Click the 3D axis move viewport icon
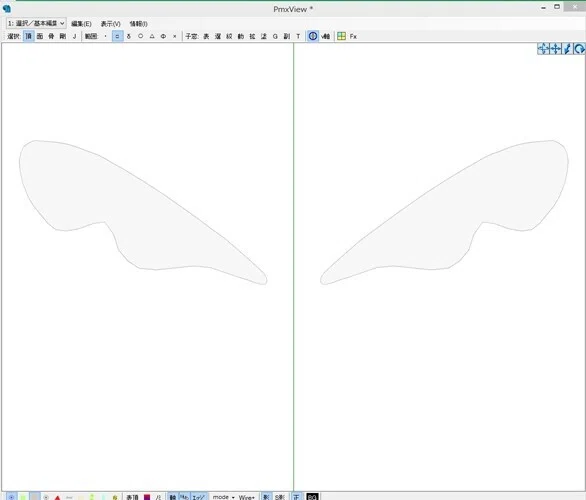 pyautogui.click(x=543, y=49)
